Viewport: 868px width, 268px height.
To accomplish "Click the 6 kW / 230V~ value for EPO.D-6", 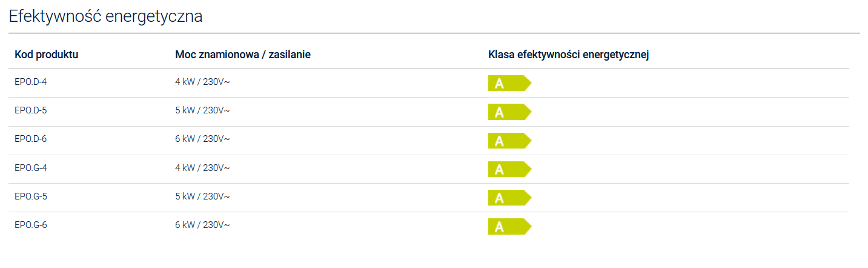I will pos(202,139).
